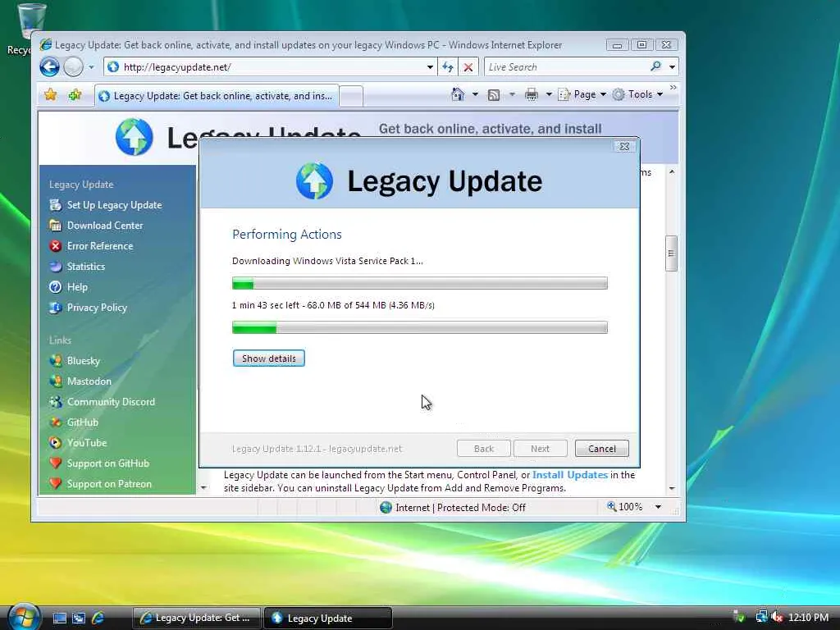Viewport: 840px width, 630px height.
Task: Click the Cancel button in installer
Action: point(601,449)
